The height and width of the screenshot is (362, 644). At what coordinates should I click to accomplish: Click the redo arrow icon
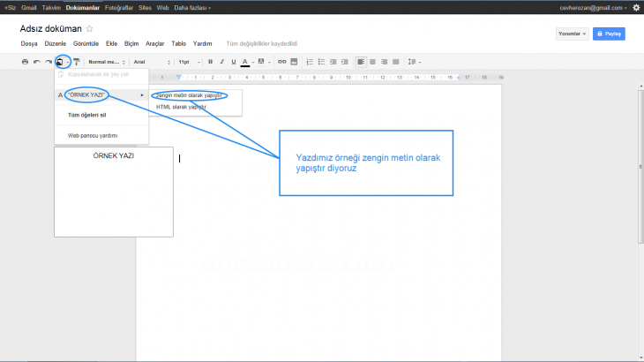(x=49, y=62)
